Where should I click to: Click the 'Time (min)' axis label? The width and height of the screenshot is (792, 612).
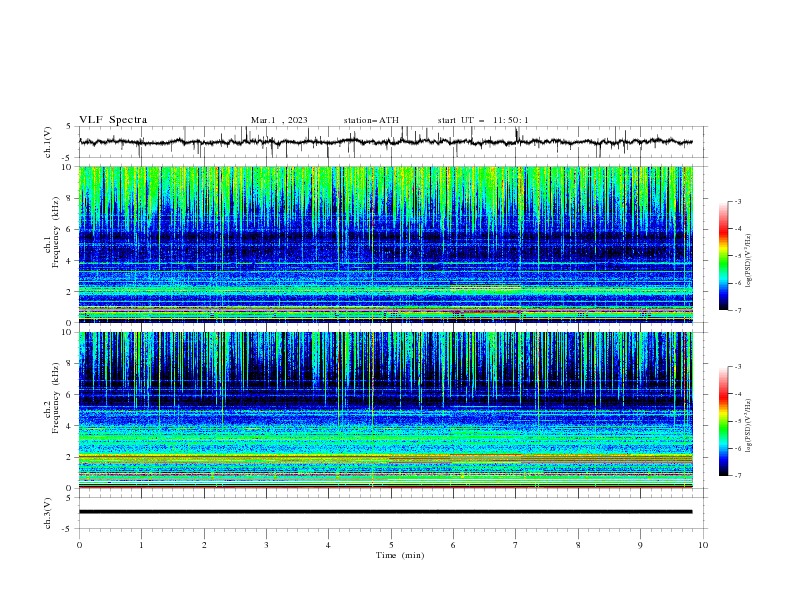tap(400, 555)
